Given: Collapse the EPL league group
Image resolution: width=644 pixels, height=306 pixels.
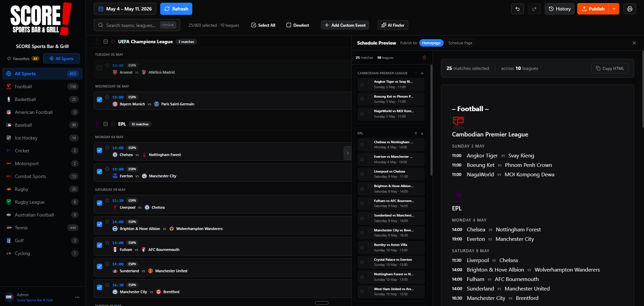Looking at the screenshot, I should pyautogui.click(x=106, y=124).
